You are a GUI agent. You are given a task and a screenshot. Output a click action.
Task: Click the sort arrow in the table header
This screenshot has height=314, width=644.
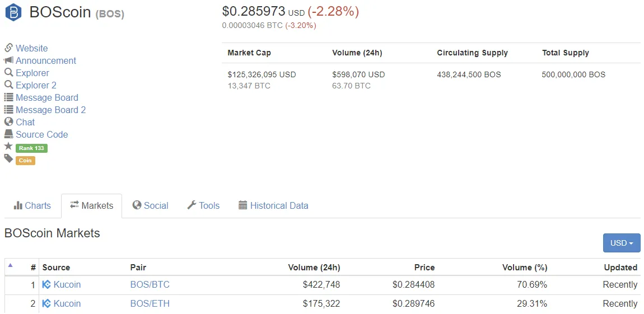[x=10, y=265]
